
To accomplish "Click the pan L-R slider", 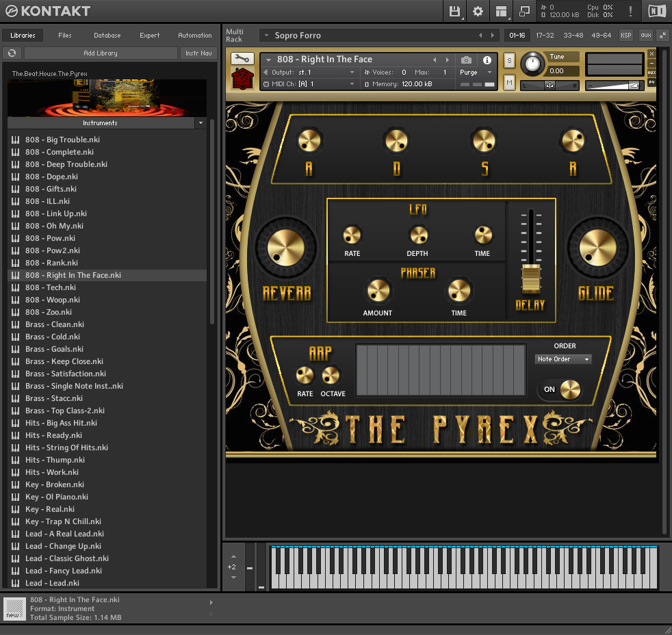I will 550,86.
